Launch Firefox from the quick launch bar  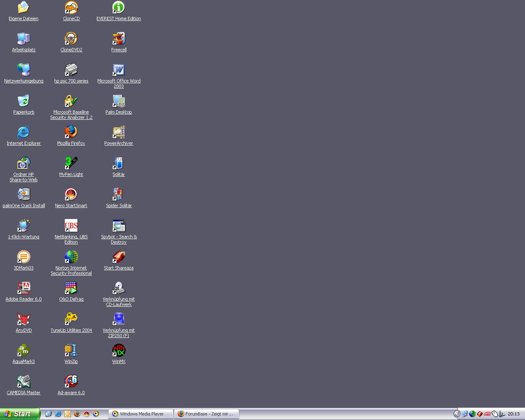[77, 414]
